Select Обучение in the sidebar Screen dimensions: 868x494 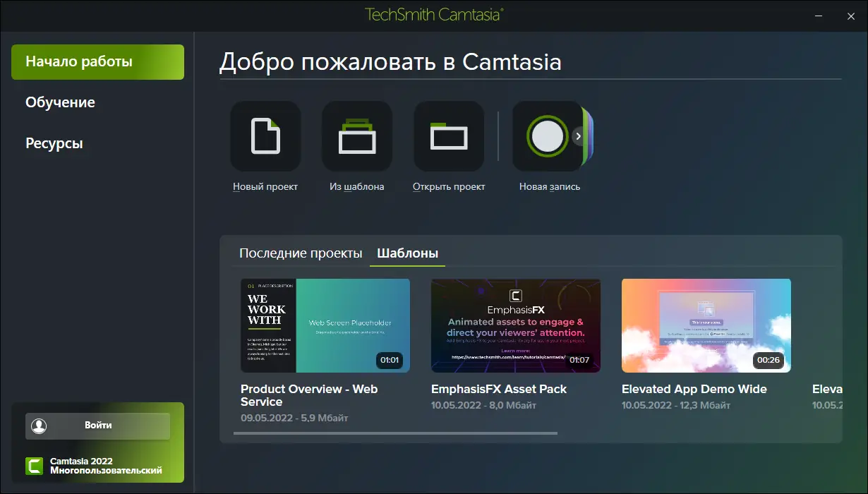tap(60, 102)
